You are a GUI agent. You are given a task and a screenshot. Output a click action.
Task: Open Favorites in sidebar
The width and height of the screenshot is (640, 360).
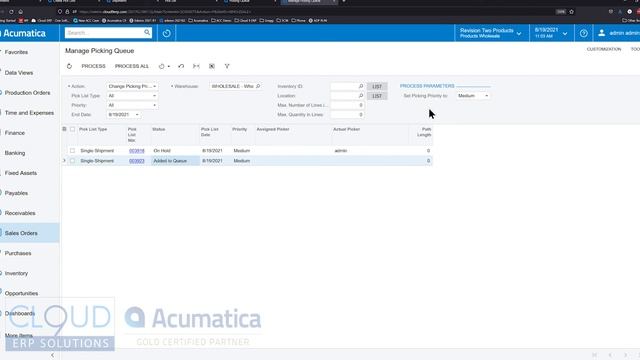[x=16, y=52]
